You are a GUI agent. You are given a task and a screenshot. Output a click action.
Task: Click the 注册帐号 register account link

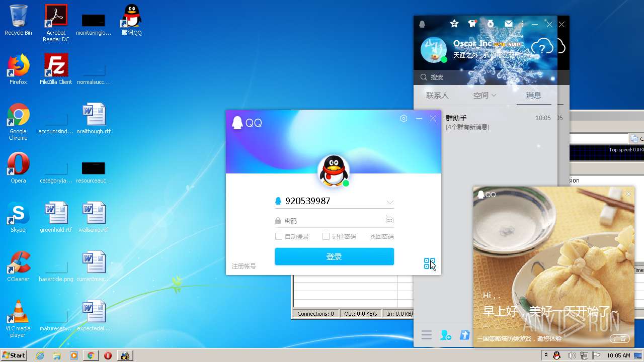244,266
